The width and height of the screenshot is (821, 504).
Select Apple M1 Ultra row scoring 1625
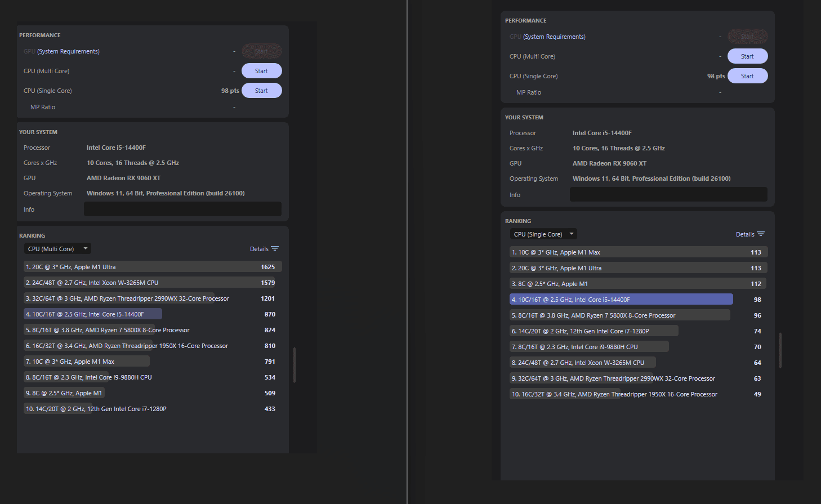[153, 267]
